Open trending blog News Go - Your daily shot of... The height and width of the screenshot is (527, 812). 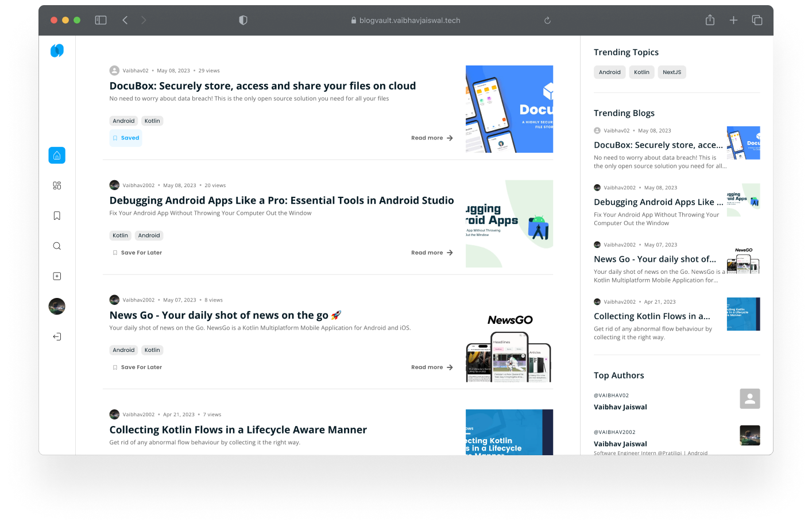click(x=655, y=259)
